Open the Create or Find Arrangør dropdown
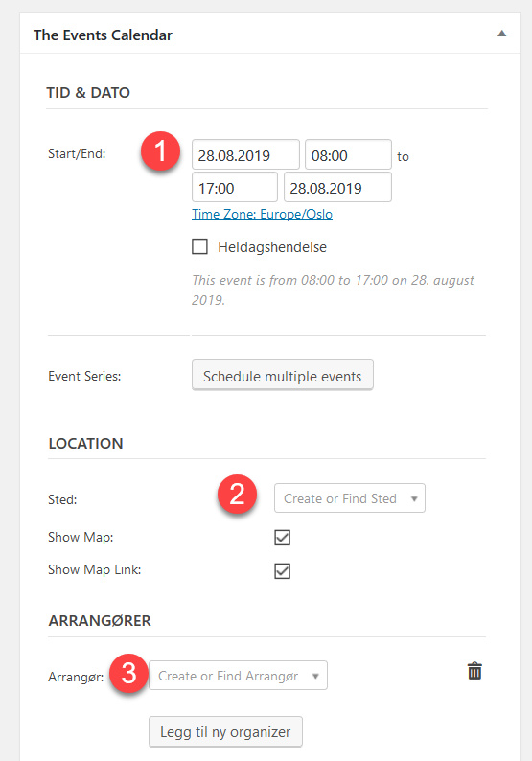 (238, 675)
